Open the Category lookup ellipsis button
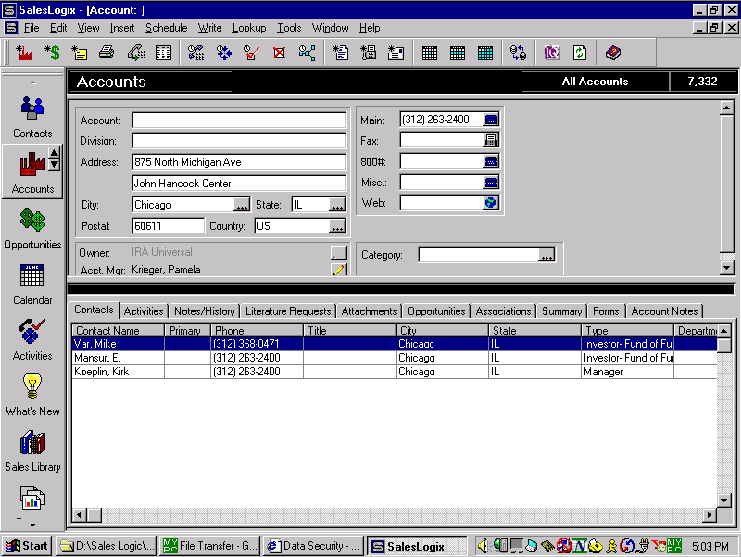The width and height of the screenshot is (741, 557). [x=547, y=255]
